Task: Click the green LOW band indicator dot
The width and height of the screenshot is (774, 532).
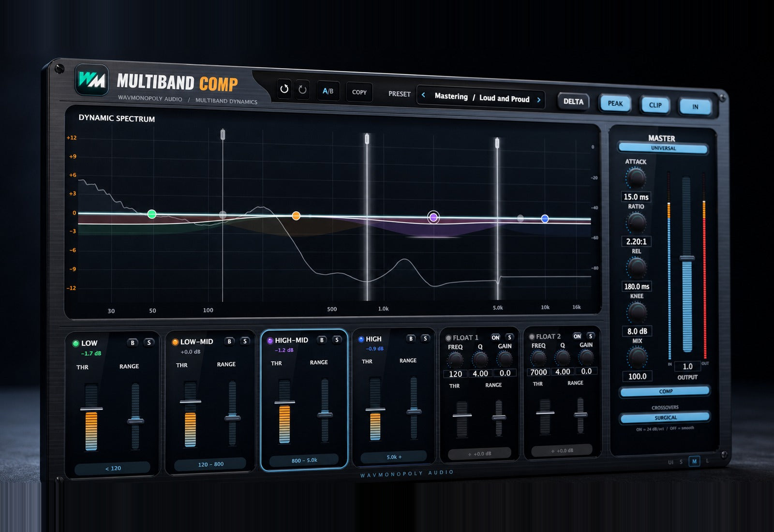Action: point(75,343)
